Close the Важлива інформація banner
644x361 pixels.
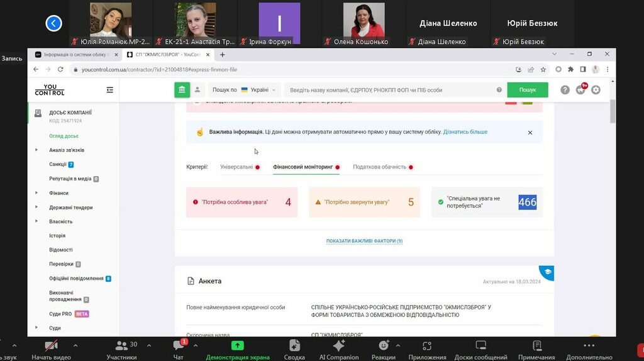point(530,133)
